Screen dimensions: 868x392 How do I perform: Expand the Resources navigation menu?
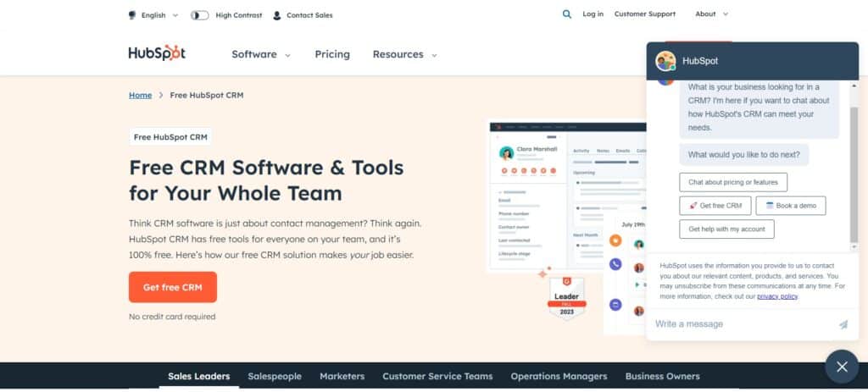click(x=404, y=54)
